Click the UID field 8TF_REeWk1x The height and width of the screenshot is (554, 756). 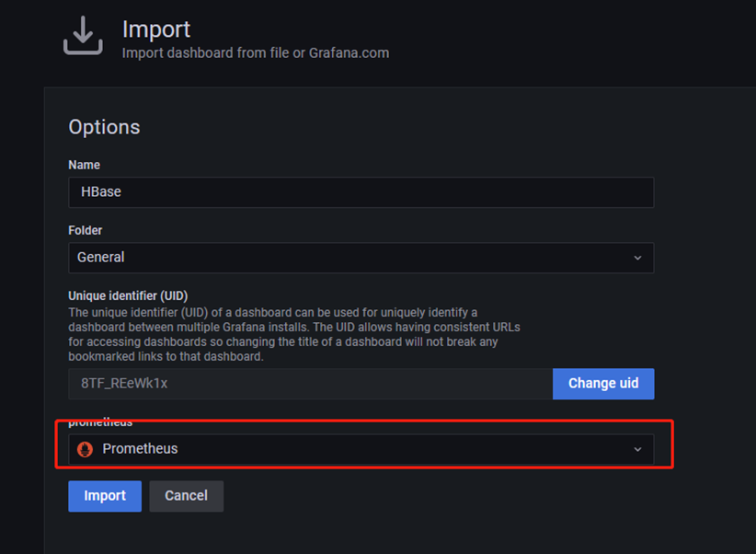coord(311,384)
